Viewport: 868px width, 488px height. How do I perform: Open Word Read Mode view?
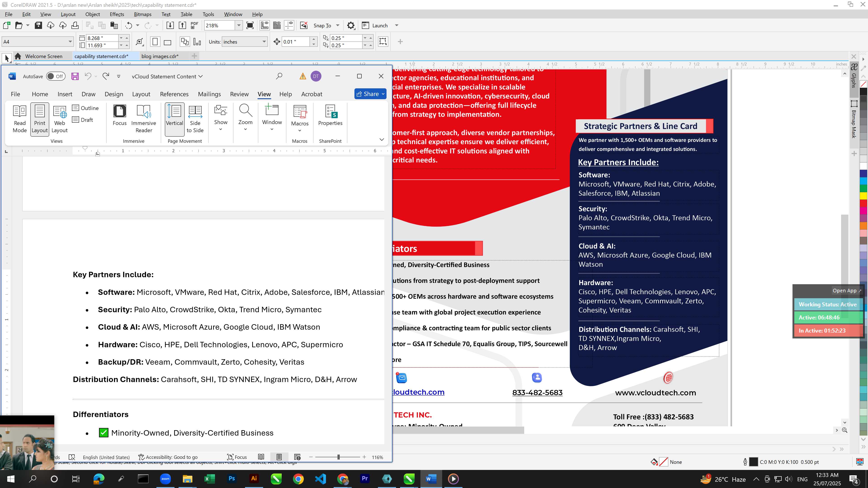[19, 119]
